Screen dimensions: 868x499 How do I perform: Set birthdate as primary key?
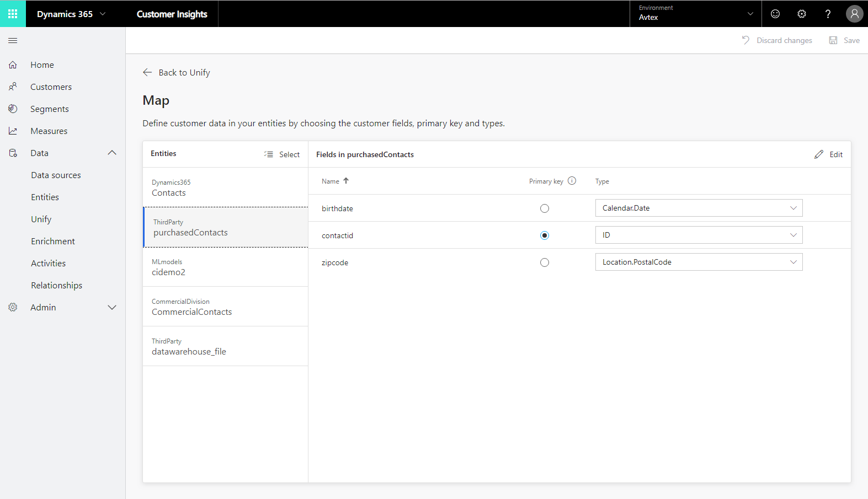tap(545, 208)
